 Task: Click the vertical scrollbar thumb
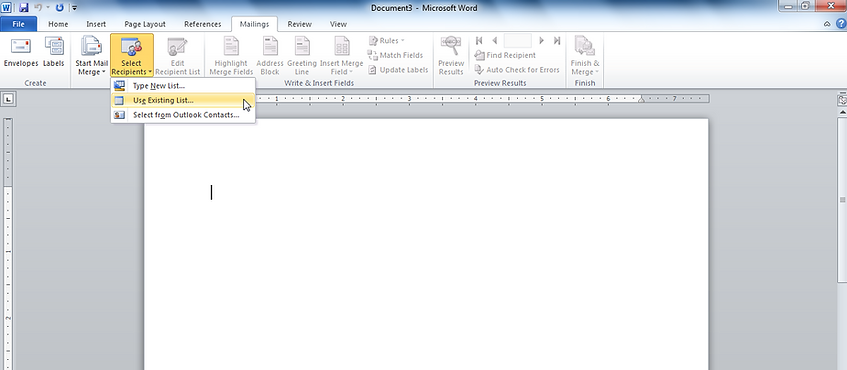tap(842, 199)
